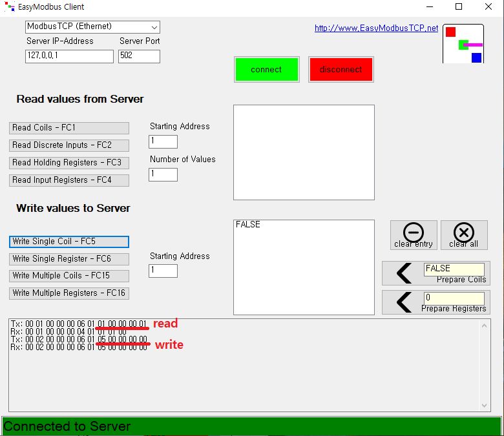
Task: Click the Connected to Server status bar
Action: tap(252, 426)
